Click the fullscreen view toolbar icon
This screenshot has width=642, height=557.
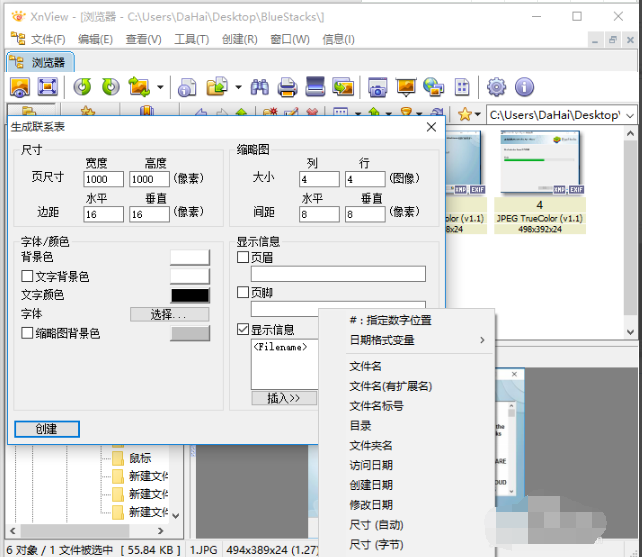pos(47,87)
